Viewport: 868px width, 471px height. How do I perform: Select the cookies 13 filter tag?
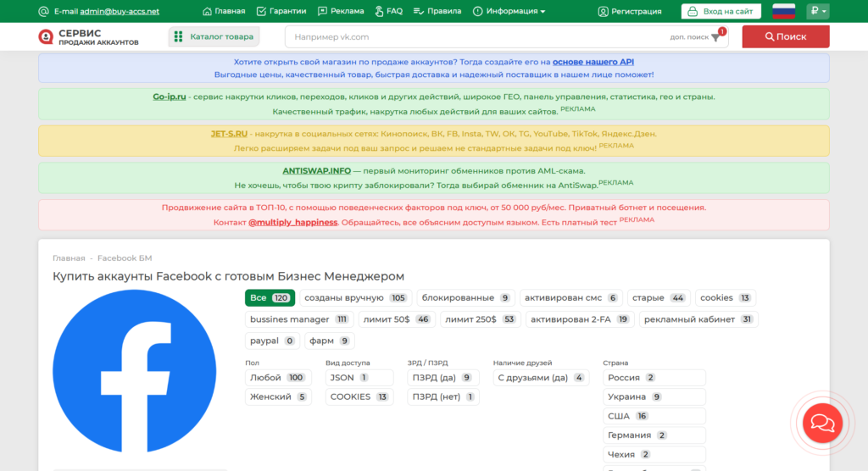click(726, 298)
